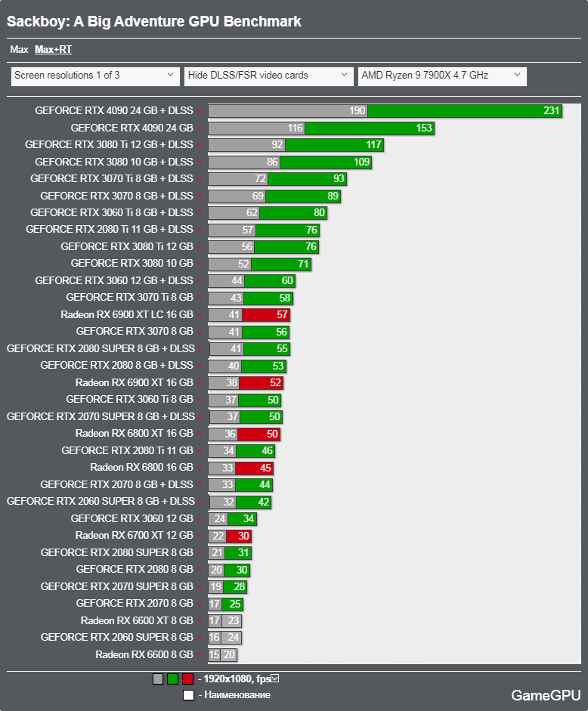Click green 231 bar of RTX 4090 + DLSS
This screenshot has height=711, width=588.
(x=465, y=110)
